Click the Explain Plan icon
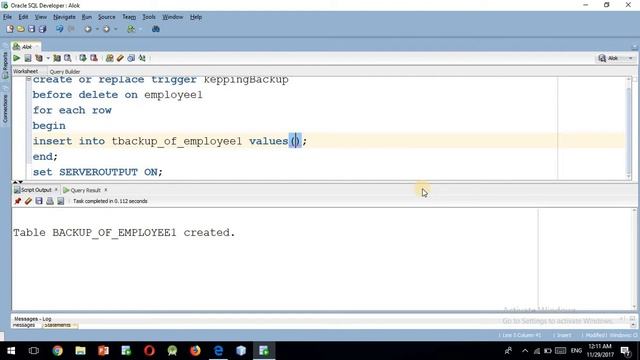The width and height of the screenshot is (640, 360). coord(39,58)
